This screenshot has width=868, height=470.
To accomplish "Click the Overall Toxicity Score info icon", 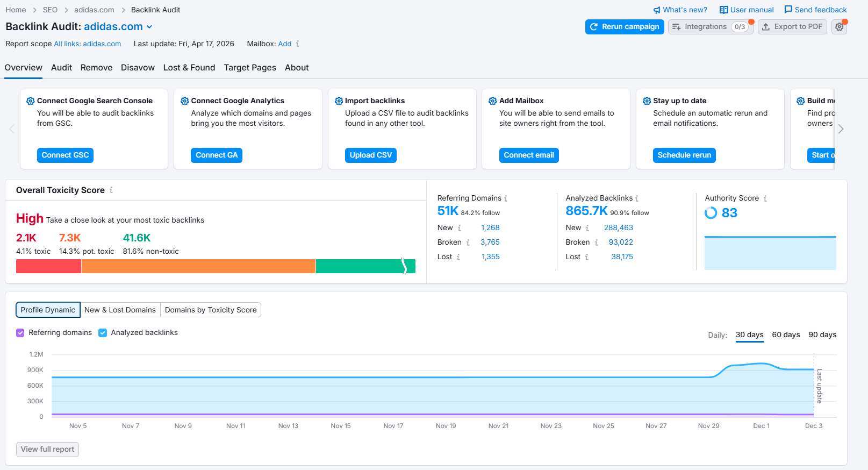I will click(x=111, y=190).
